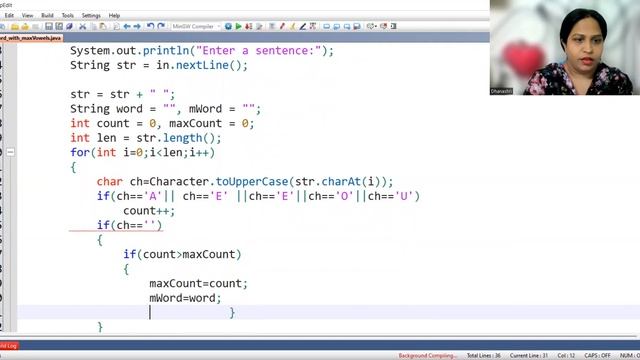Screen dimensions: 640x360
Task: Click 'Current Line : 31' status entry
Action: 529,356
